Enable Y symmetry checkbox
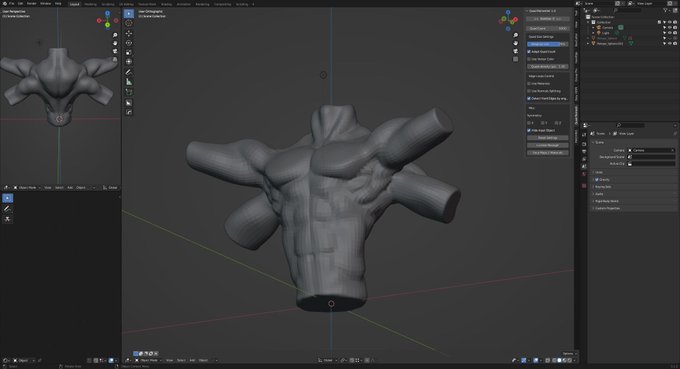Image resolution: width=680 pixels, height=369 pixels. coord(543,123)
